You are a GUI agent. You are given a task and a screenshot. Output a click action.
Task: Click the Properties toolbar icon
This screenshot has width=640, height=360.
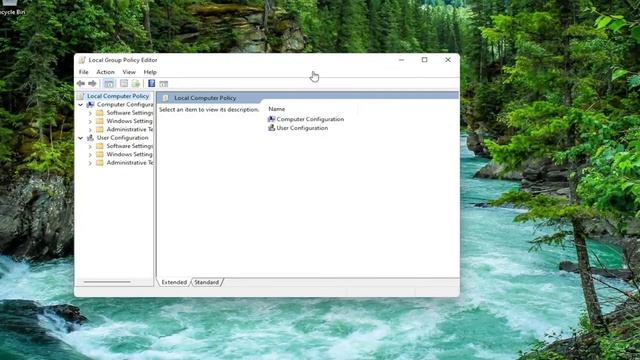(124, 84)
